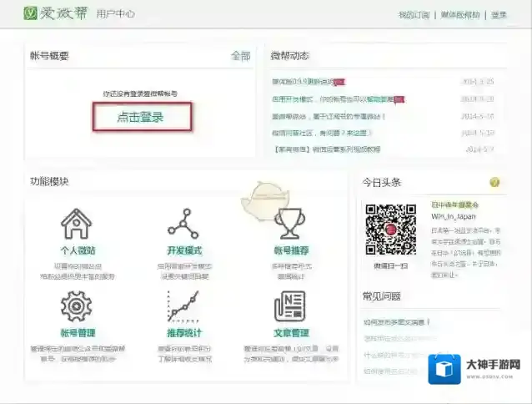Click the 帐号概要 section heading

(49, 56)
